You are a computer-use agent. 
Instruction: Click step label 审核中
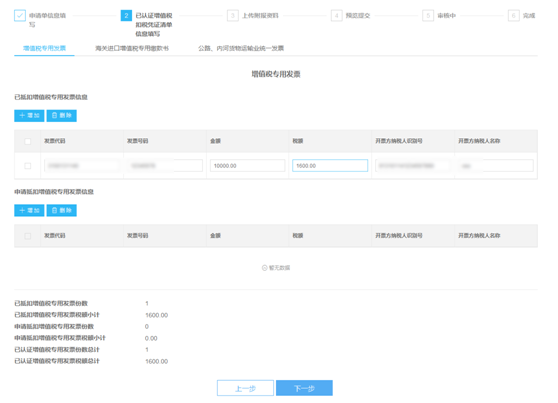[447, 15]
